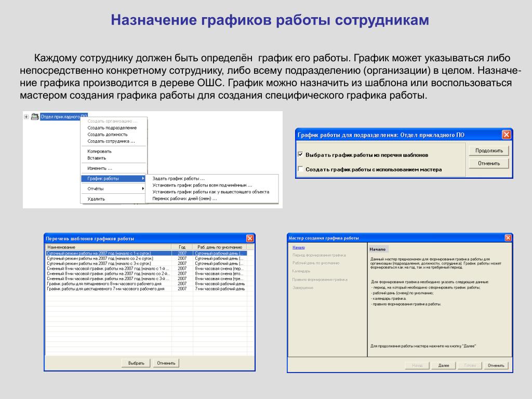This screenshot has width=532, height=399.
Task: Select График работы для шестидневного 7-ми часового
Action: click(146, 289)
